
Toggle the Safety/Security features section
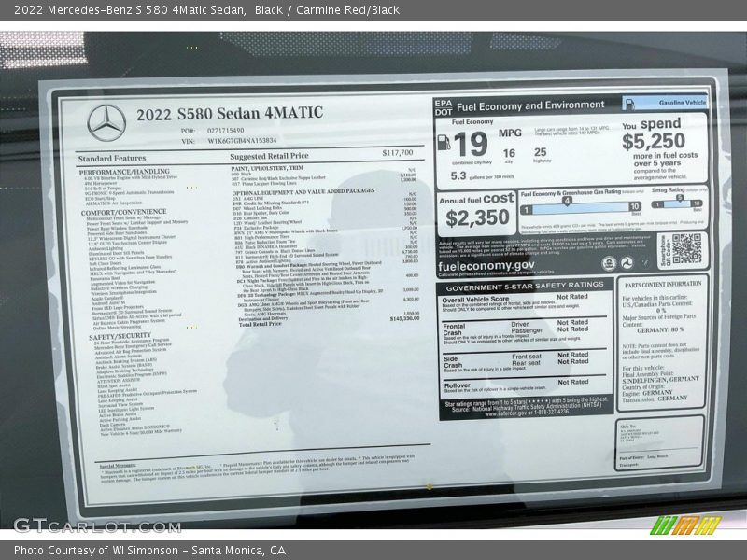click(119, 335)
